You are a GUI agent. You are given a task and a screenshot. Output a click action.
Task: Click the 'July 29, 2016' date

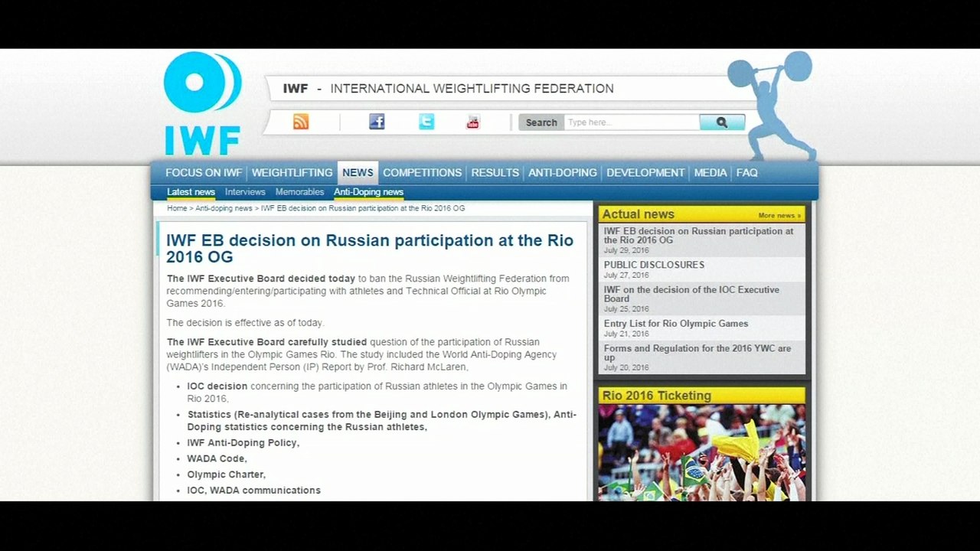626,250
